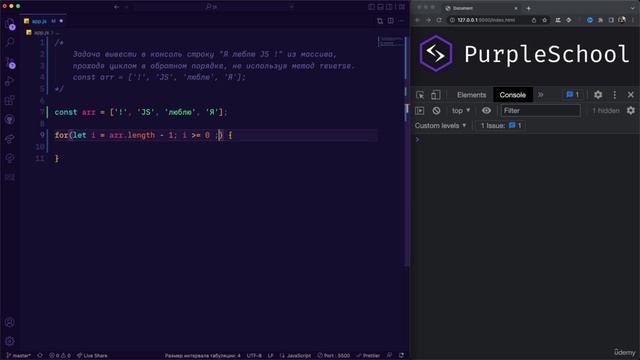The height and width of the screenshot is (360, 640).
Task: Go forward in the browser
Action: pos(428,20)
